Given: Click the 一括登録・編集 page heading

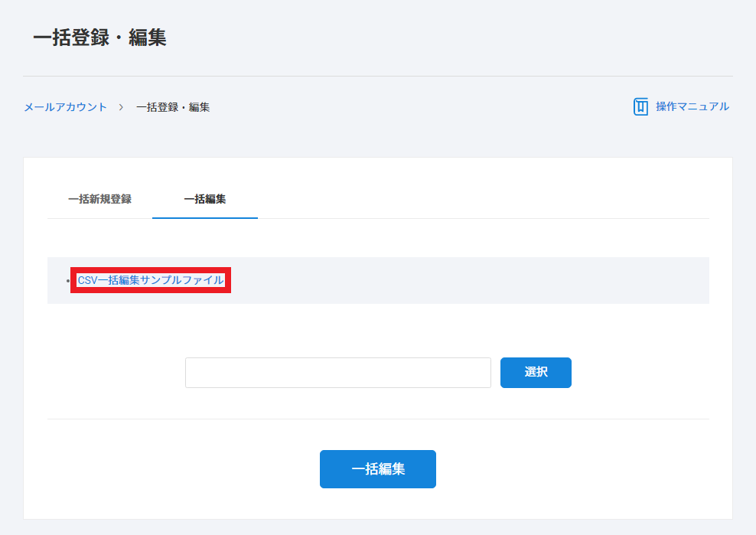Looking at the screenshot, I should [x=99, y=38].
